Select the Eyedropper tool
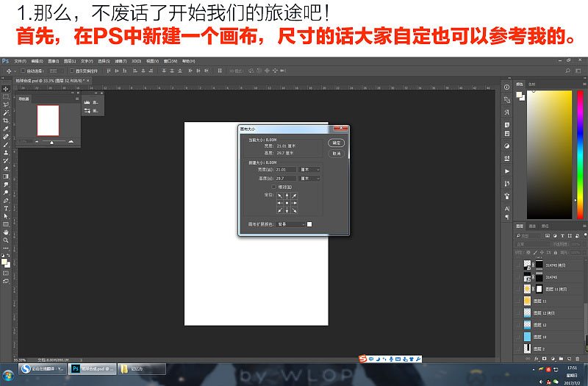Viewport: 588px width, 386px height. 6,129
